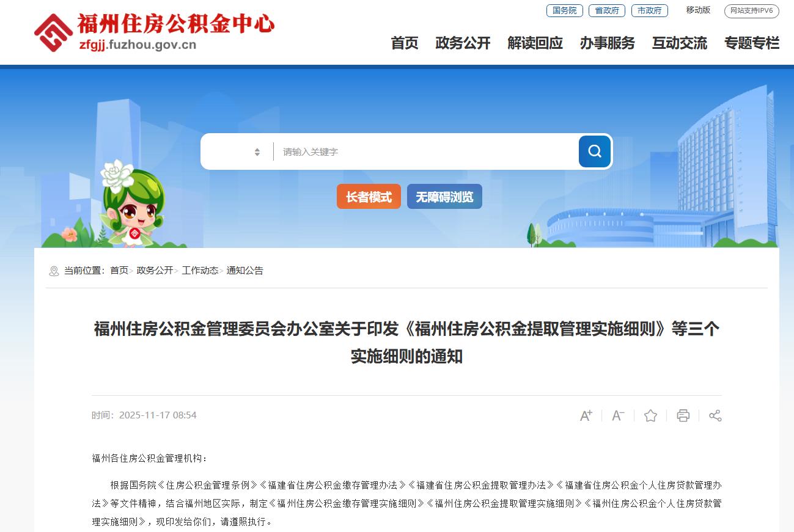The image size is (794, 532).
Task: Bookmark article with the star icon
Action: (650, 415)
